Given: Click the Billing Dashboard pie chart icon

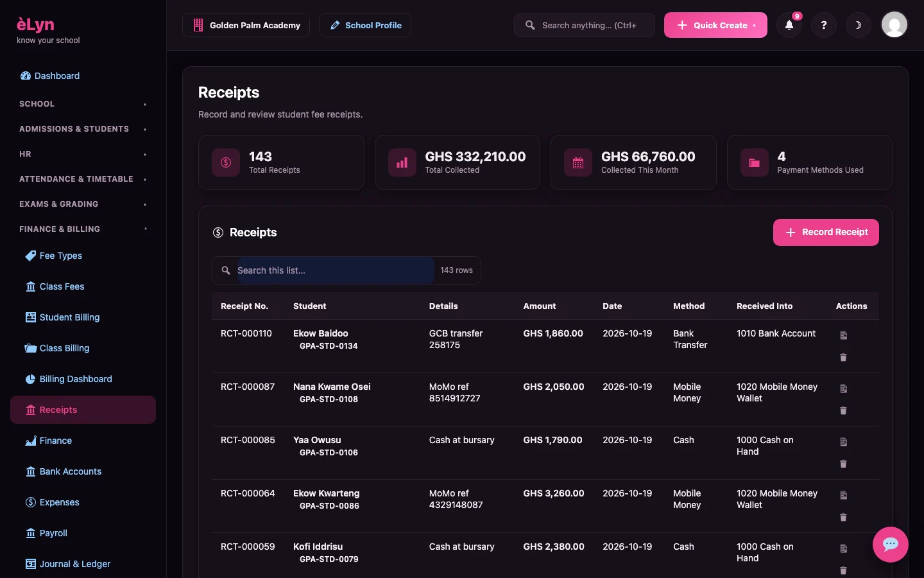Looking at the screenshot, I should point(31,379).
